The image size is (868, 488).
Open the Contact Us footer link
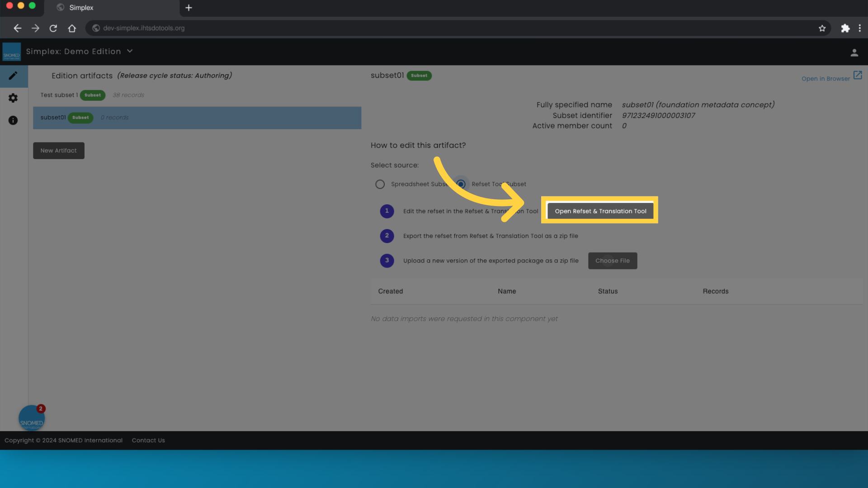tap(148, 441)
